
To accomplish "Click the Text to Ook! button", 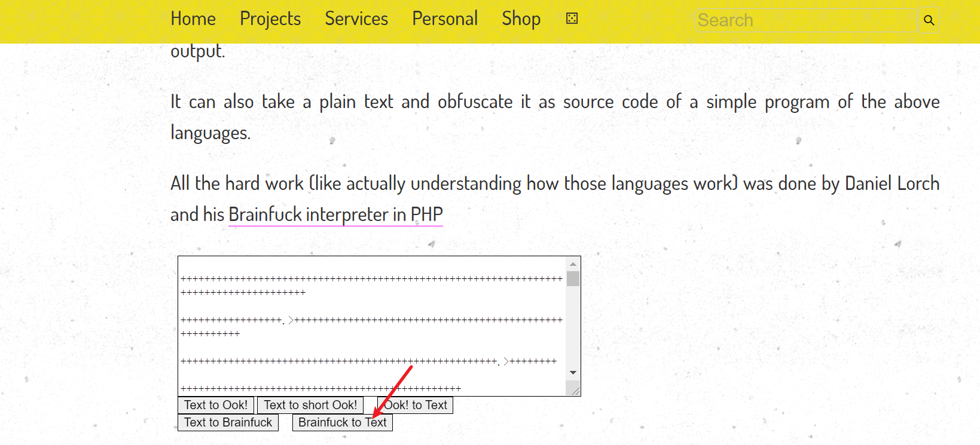I will coord(216,405).
